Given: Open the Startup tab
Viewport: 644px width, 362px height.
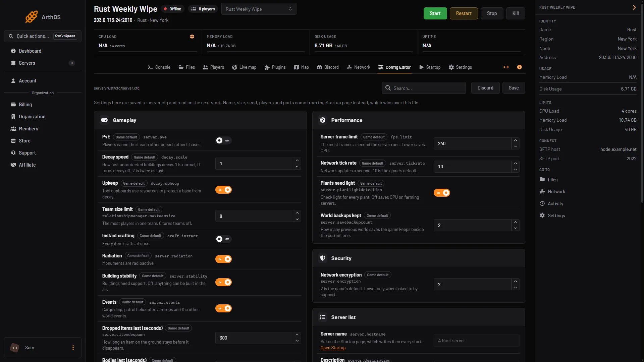Looking at the screenshot, I should point(430,67).
